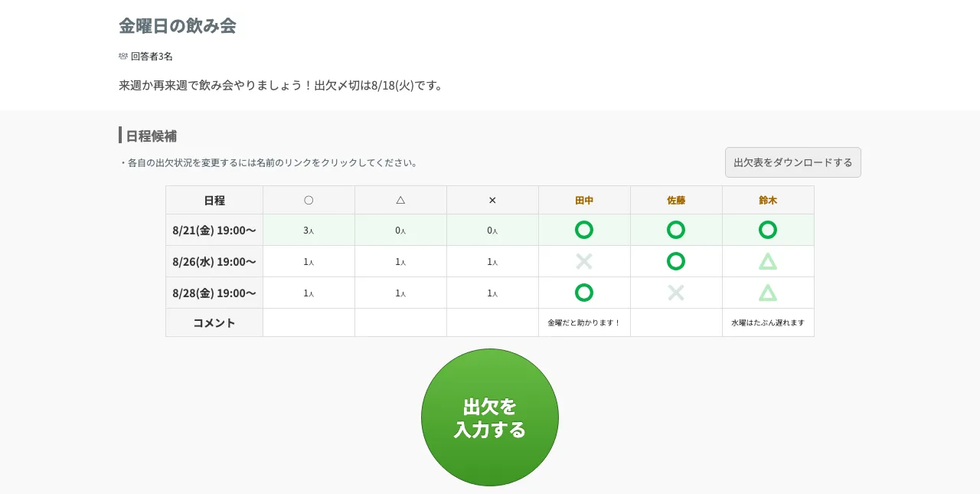Click the green 出欠を入力する button
The image size is (980, 494).
(490, 417)
